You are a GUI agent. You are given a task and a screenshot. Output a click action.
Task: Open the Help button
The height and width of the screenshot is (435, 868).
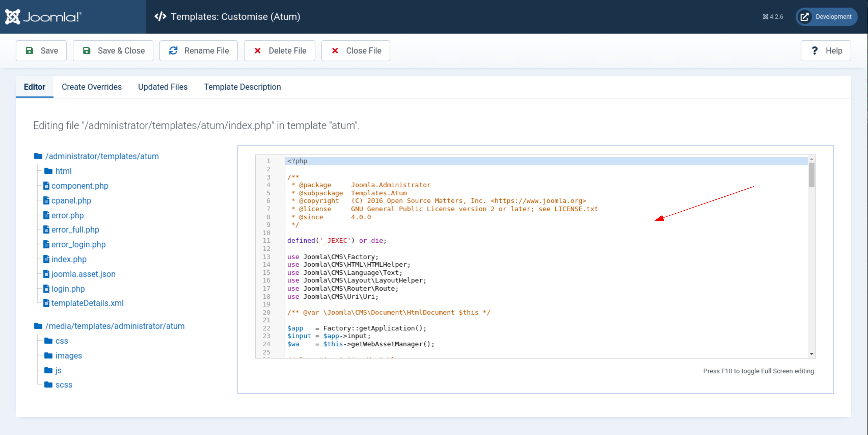825,50
